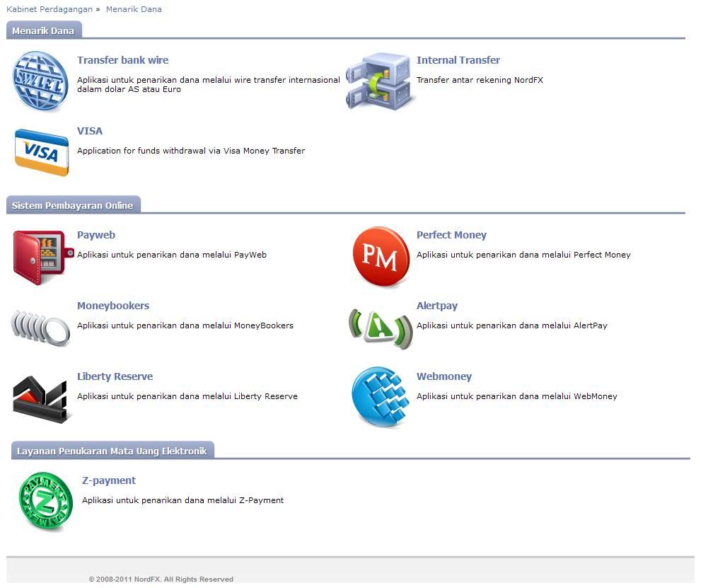Open the Liberty Reserve link
The height and width of the screenshot is (588, 708).
pos(115,376)
